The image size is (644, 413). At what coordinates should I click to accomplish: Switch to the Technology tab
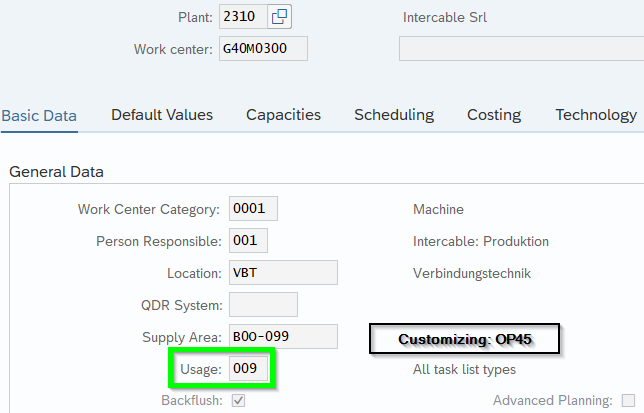(596, 115)
